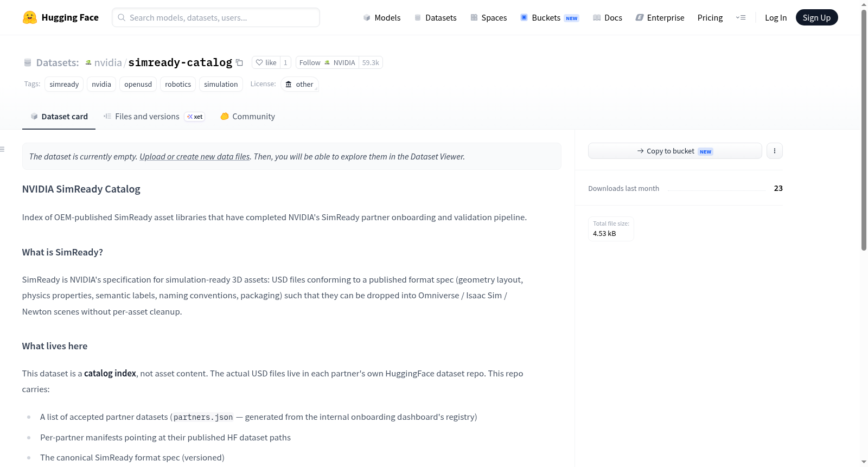Click the 'Downloads last month' label
The height and width of the screenshot is (467, 868).
click(x=624, y=188)
